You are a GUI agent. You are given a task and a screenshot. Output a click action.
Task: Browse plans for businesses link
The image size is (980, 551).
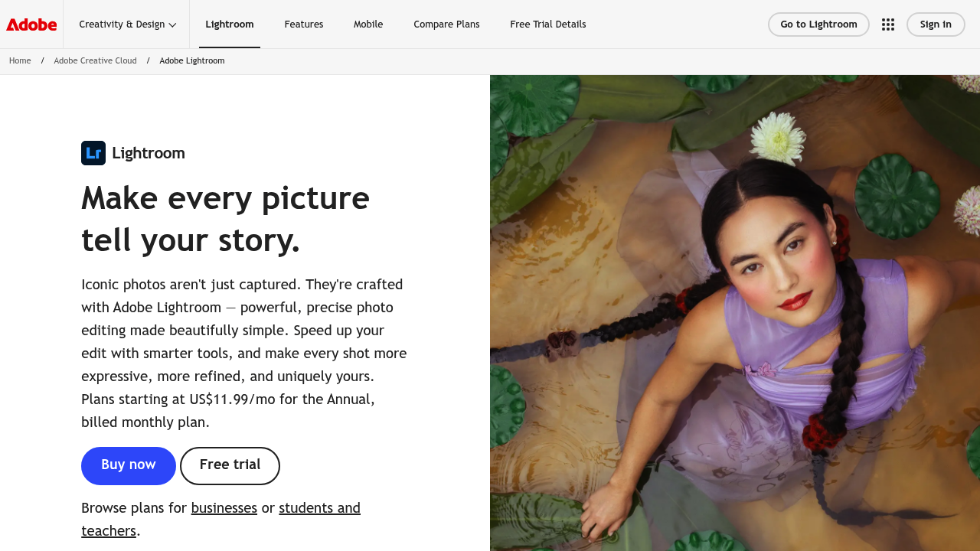tap(224, 508)
